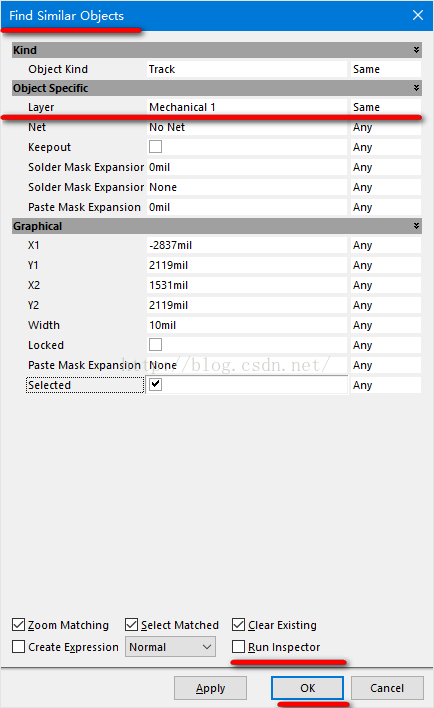Click the Width value 10mil field
The image size is (434, 708).
click(x=247, y=325)
